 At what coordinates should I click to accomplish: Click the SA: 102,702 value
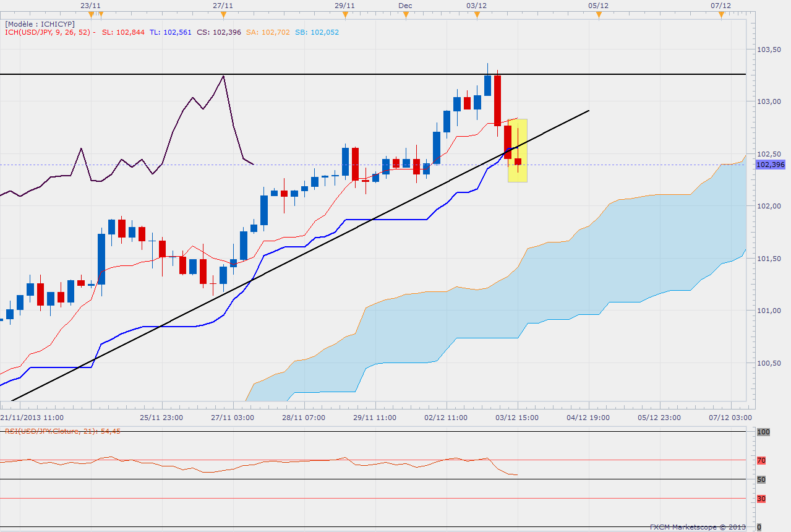coord(268,32)
